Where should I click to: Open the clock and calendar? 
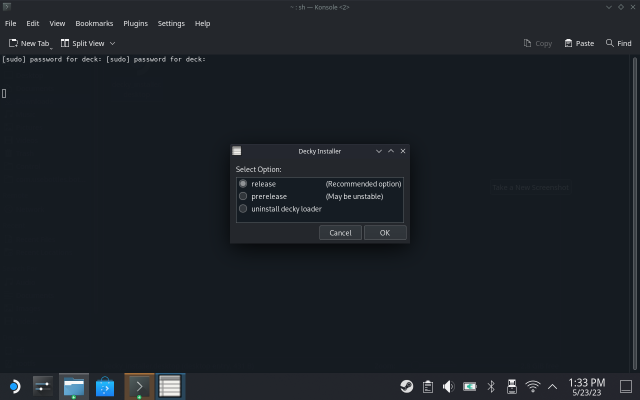[x=587, y=387]
